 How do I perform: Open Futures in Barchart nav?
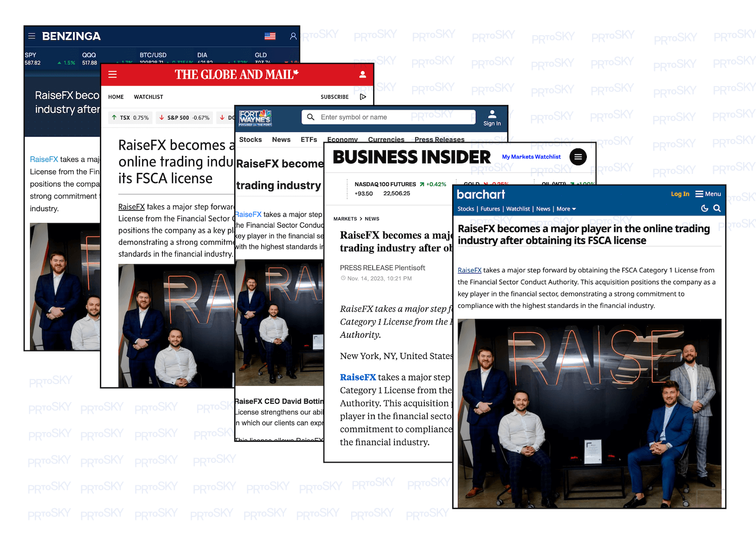coord(490,209)
